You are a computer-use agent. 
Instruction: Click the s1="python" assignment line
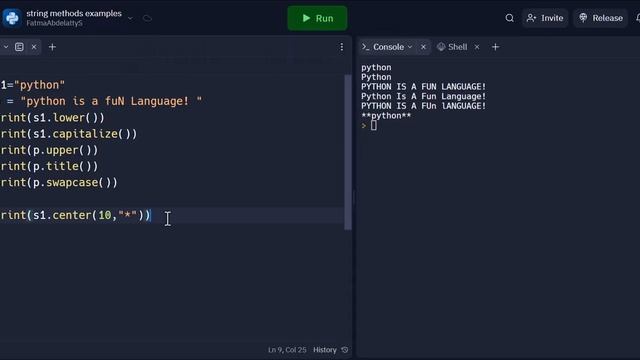click(x=33, y=85)
